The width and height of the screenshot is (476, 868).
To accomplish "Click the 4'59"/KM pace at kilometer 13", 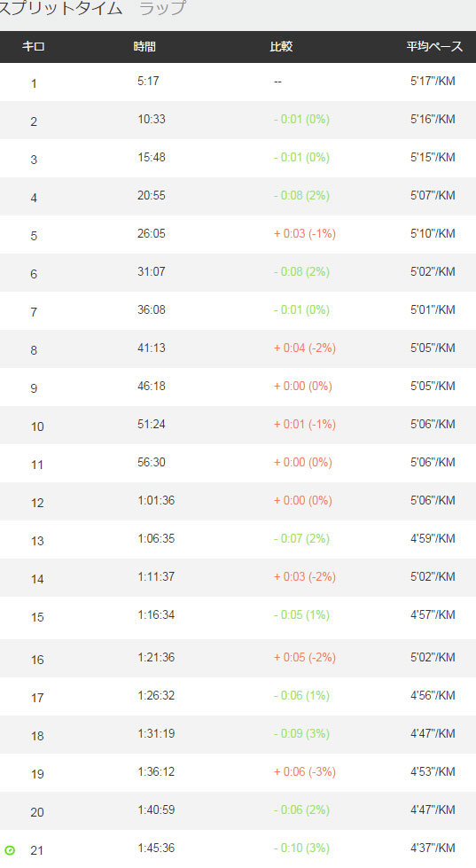I will point(433,539).
